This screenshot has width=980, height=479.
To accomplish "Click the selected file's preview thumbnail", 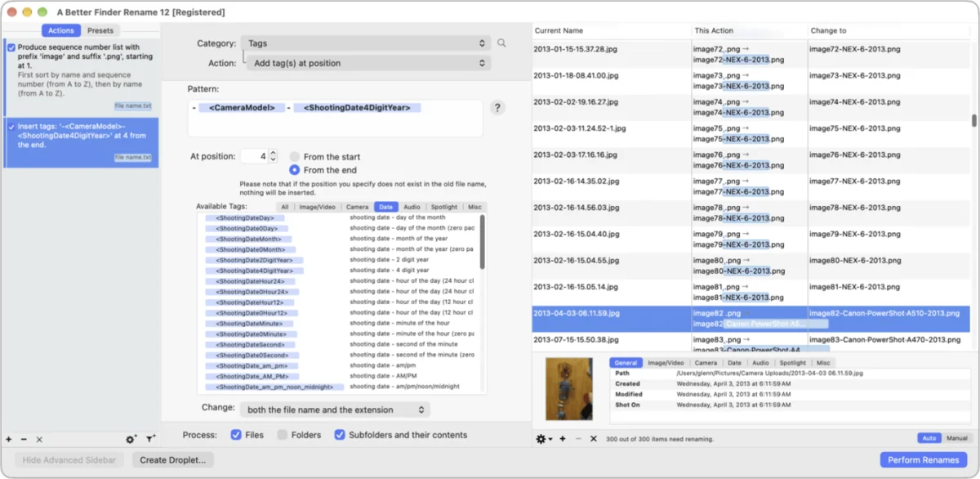I will 568,388.
